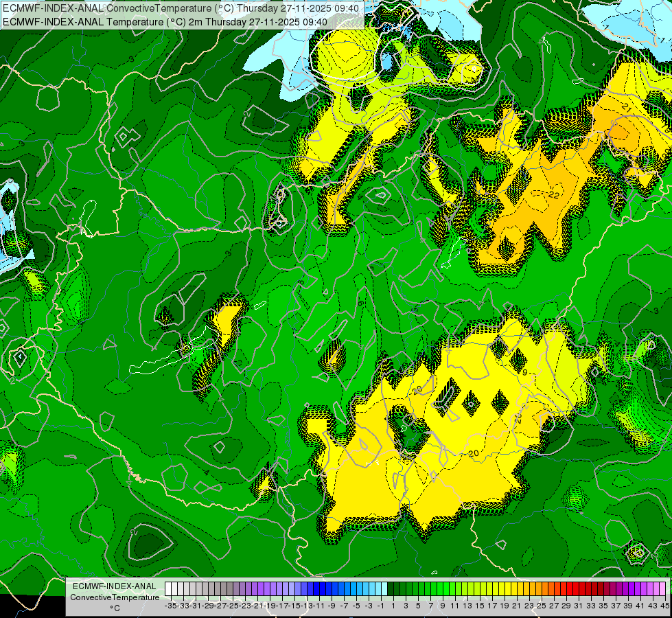This screenshot has width=672, height=618.
Task: Click legend scale value '43'
Action: pyautogui.click(x=653, y=606)
